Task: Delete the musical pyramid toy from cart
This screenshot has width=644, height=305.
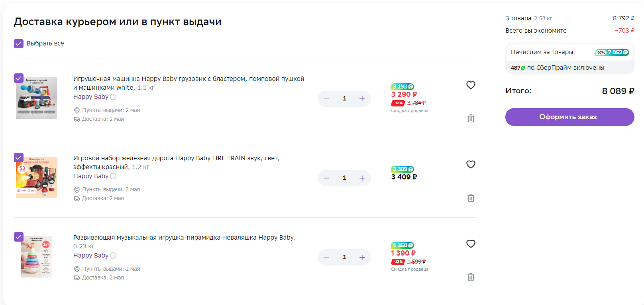Action: (471, 277)
